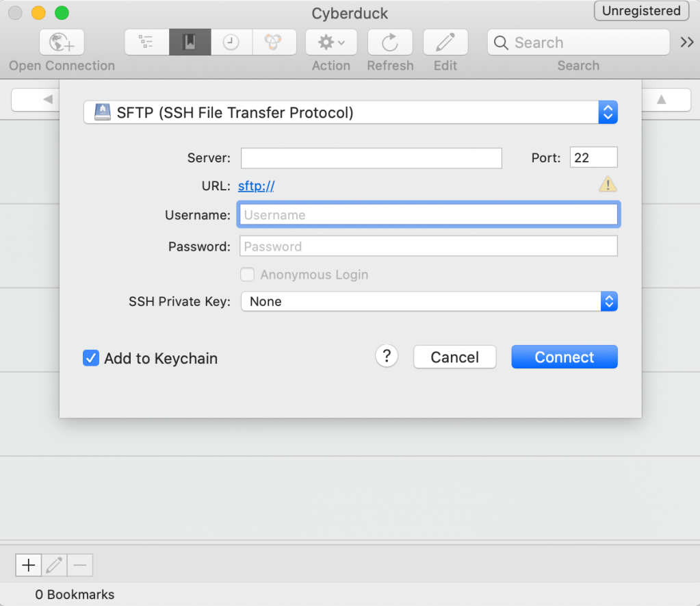This screenshot has height=606, width=700.
Task: Open the SFTP protocol dropdown
Action: pos(350,112)
